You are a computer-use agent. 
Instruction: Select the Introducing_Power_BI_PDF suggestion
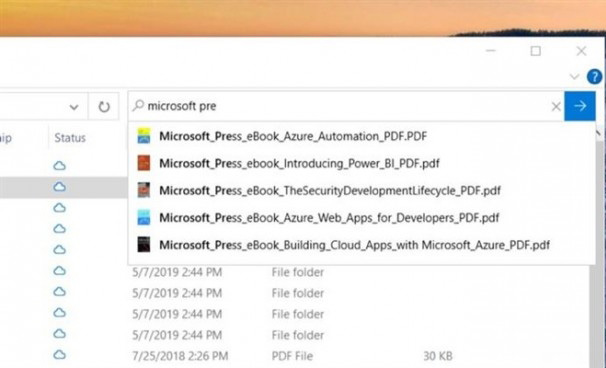(362, 163)
